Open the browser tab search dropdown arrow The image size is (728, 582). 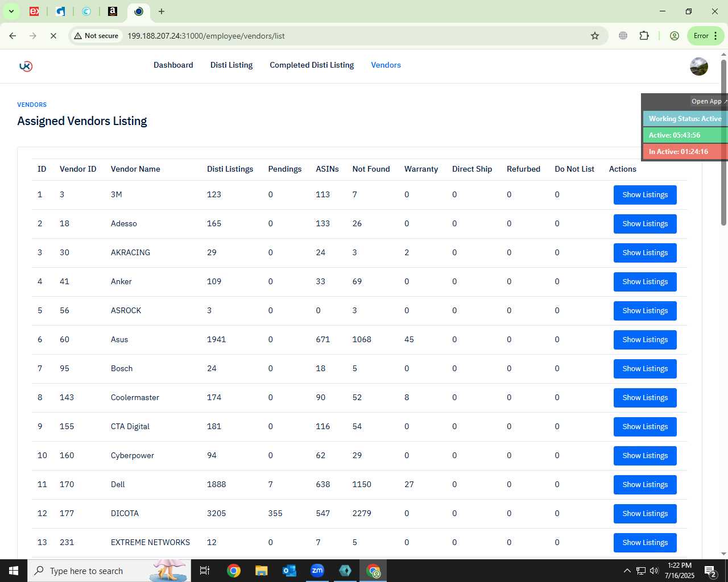(x=11, y=11)
